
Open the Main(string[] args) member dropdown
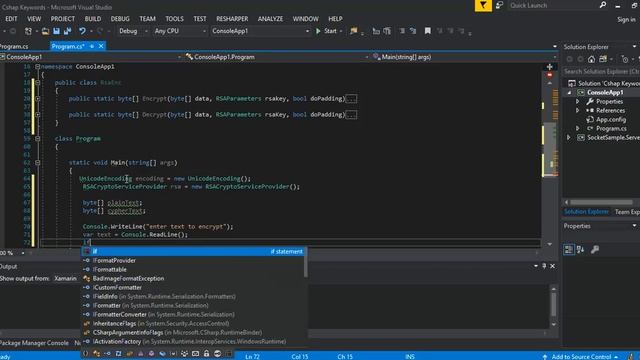[x=464, y=57]
